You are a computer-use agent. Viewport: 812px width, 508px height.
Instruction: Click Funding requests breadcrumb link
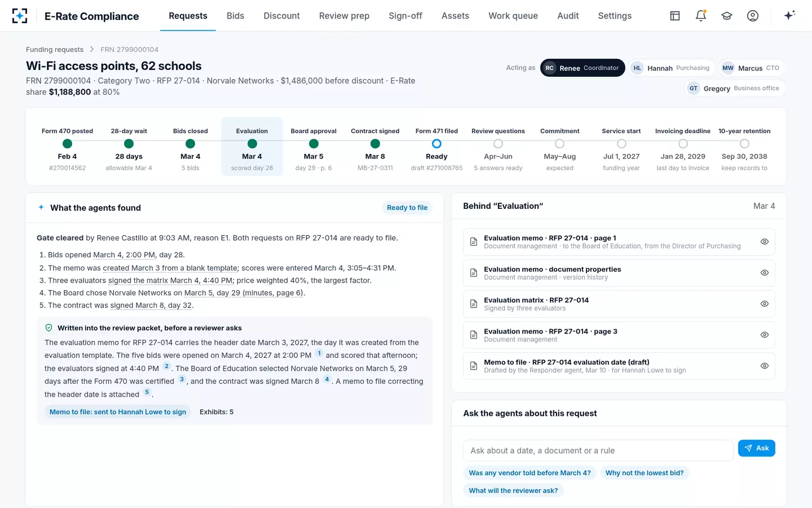55,50
